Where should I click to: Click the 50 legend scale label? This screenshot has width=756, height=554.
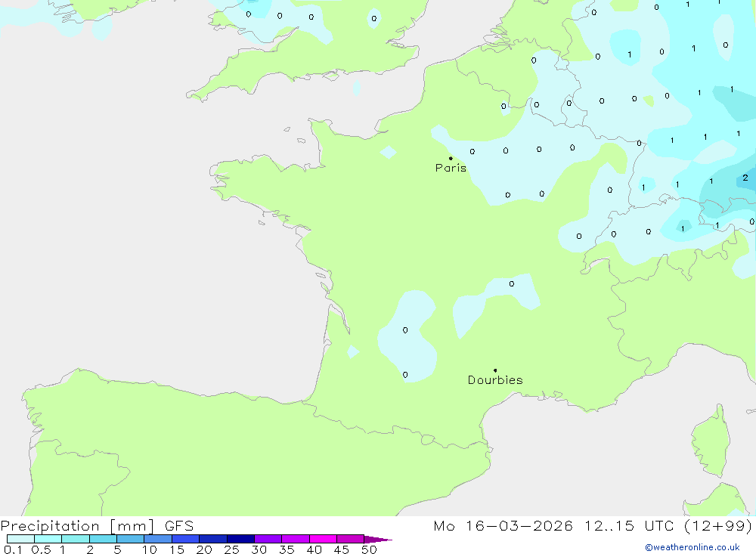[x=369, y=549]
